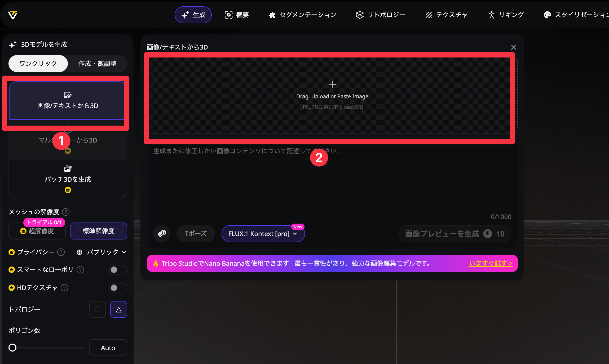Click the polygon count slider handle

pos(12,348)
